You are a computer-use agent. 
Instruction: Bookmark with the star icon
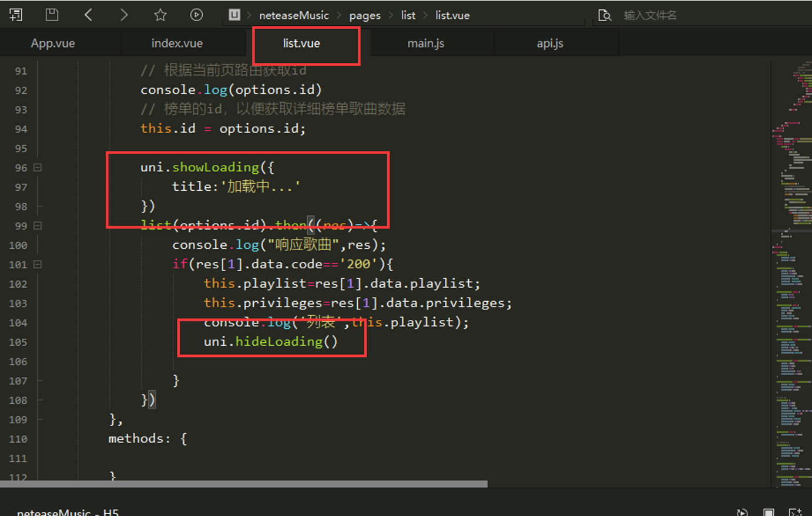[x=160, y=15]
